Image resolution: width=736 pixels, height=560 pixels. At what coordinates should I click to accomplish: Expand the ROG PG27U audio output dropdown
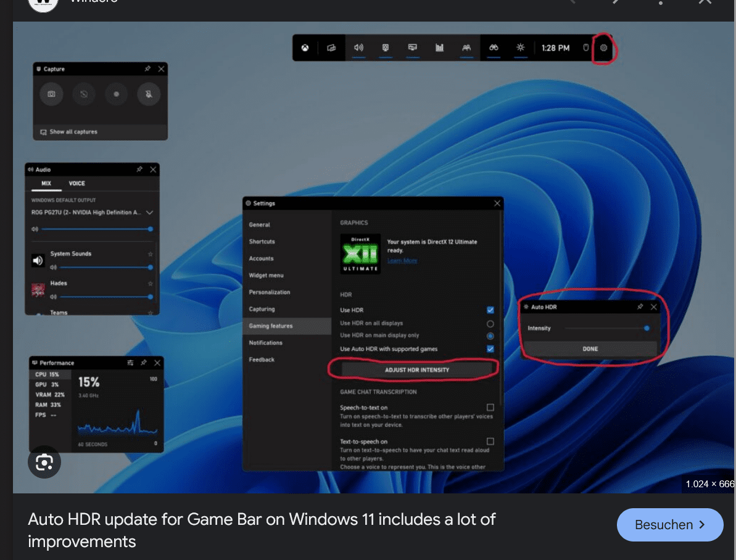[x=150, y=213]
